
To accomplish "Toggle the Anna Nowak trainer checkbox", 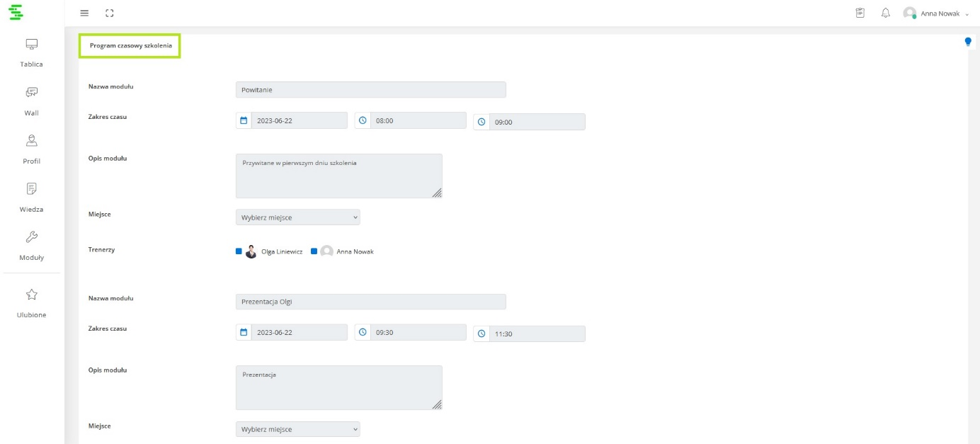I will point(314,251).
